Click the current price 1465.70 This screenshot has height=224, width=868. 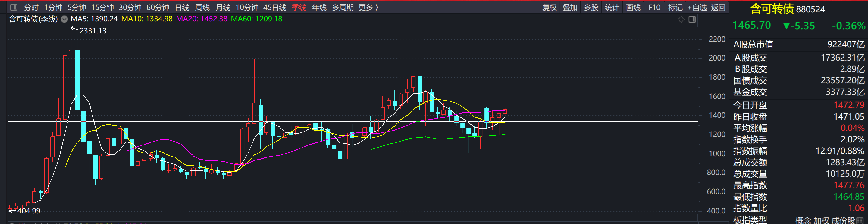point(751,25)
